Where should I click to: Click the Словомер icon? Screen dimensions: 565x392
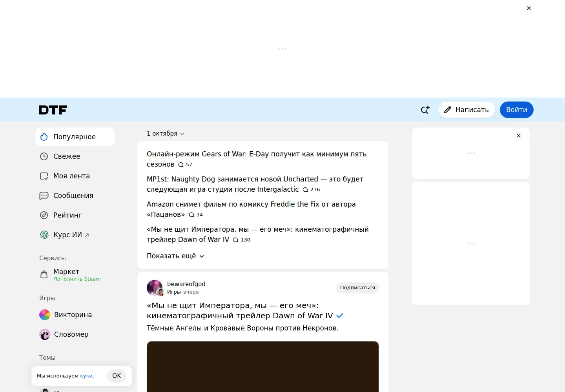pyautogui.click(x=45, y=334)
